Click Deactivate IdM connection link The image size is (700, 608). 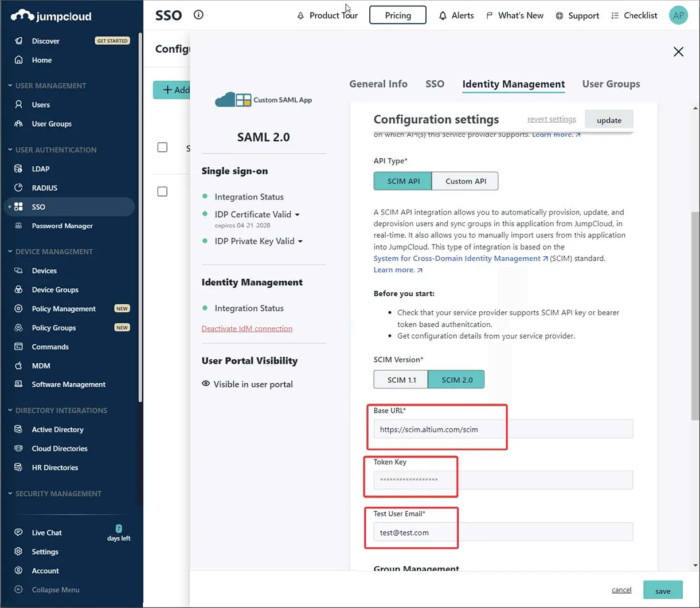pyautogui.click(x=247, y=328)
